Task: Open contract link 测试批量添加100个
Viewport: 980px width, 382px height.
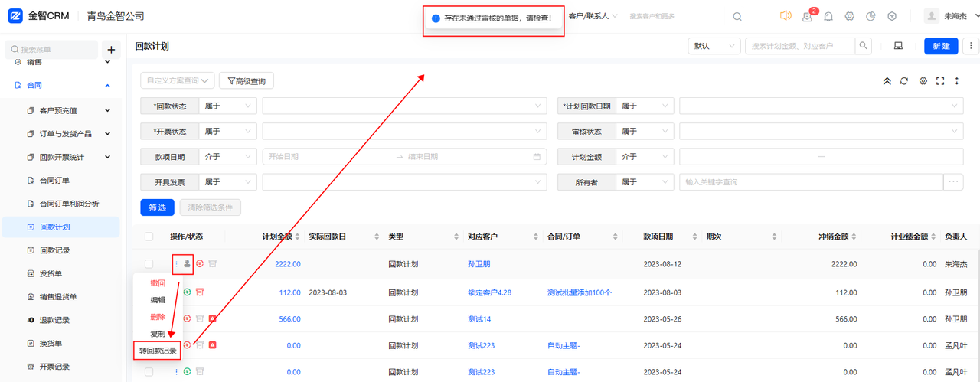Action: [x=580, y=292]
